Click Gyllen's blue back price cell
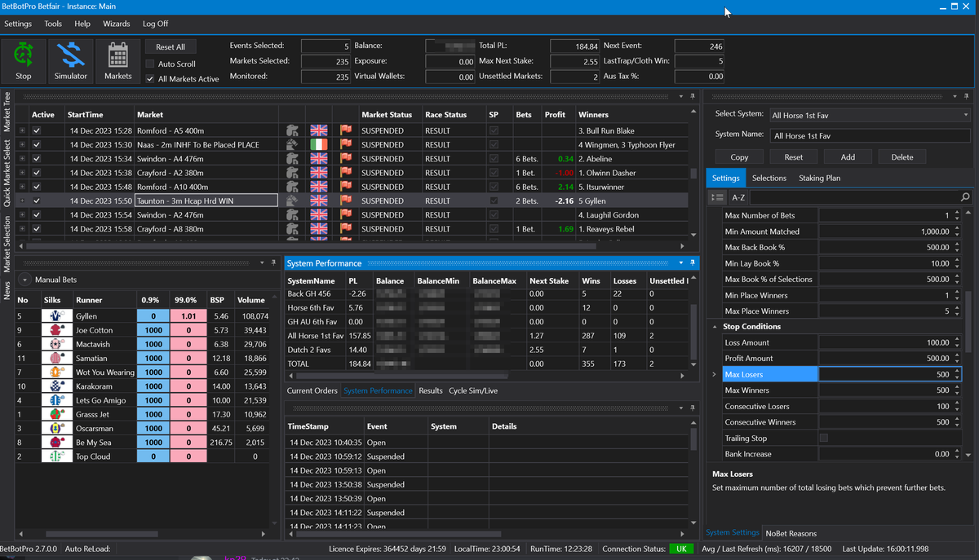 click(153, 316)
